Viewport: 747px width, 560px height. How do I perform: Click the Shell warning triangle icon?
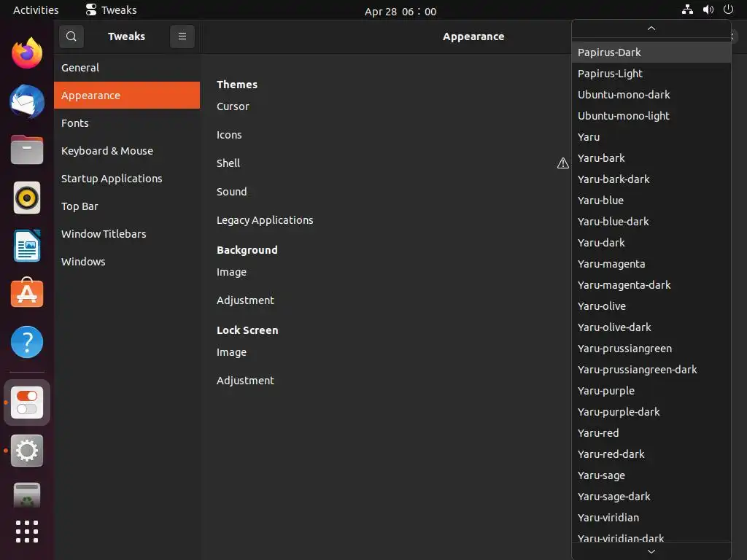(562, 163)
